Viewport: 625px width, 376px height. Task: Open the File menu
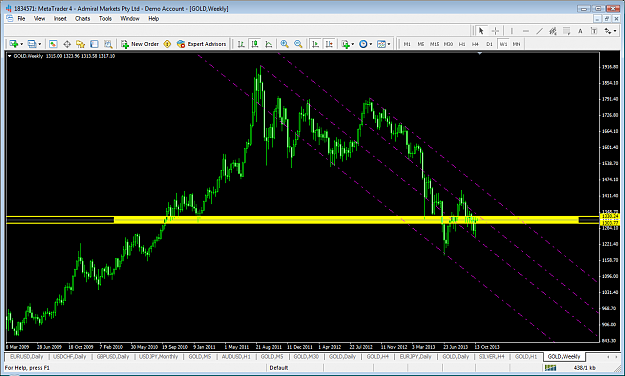tap(21, 18)
